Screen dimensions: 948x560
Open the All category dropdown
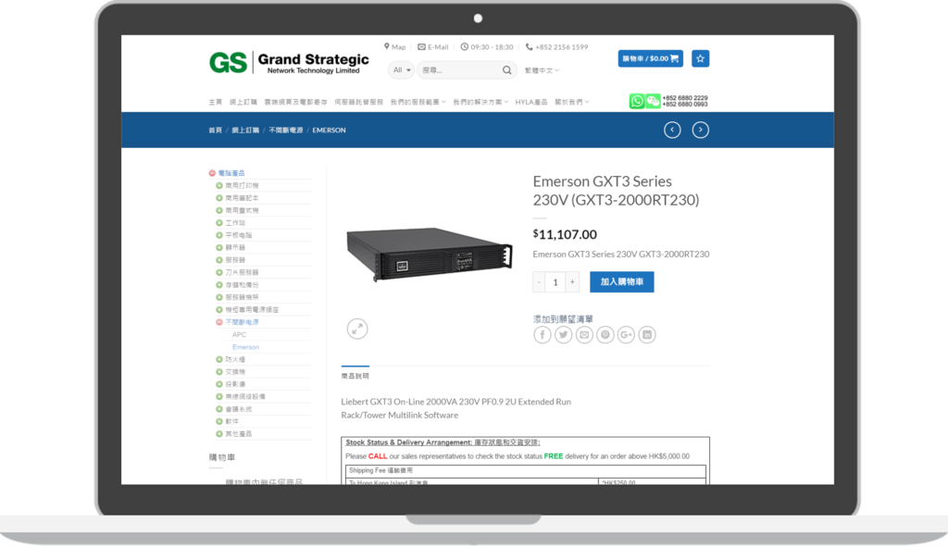coord(402,70)
